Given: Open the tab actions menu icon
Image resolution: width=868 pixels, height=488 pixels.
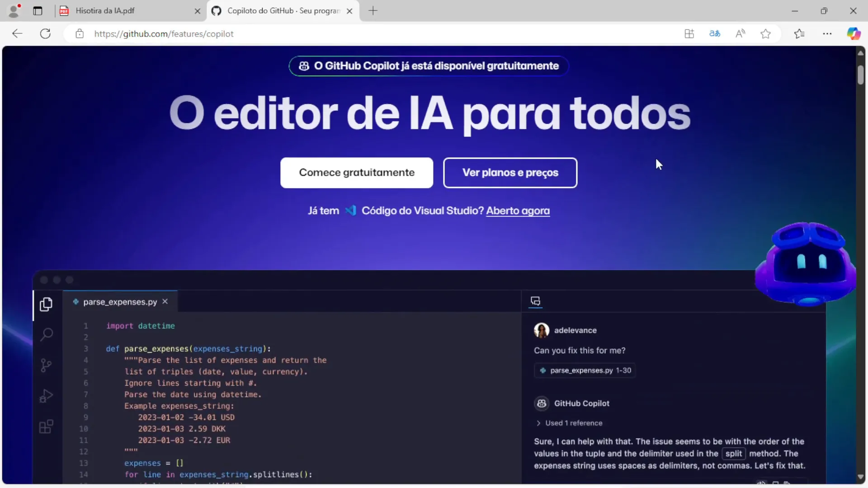Looking at the screenshot, I should coord(38,11).
